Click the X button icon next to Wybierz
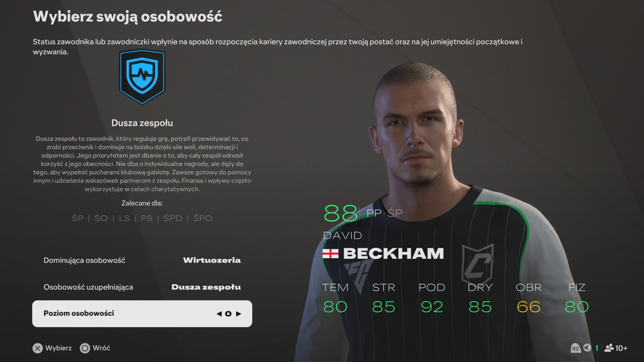 click(x=38, y=348)
